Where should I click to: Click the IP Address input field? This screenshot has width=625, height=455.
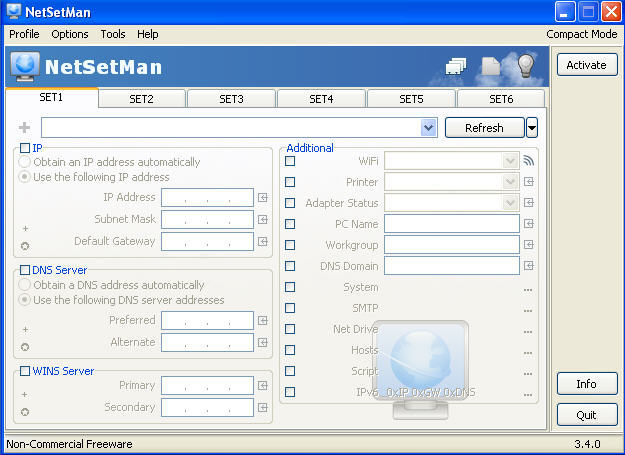(x=207, y=198)
